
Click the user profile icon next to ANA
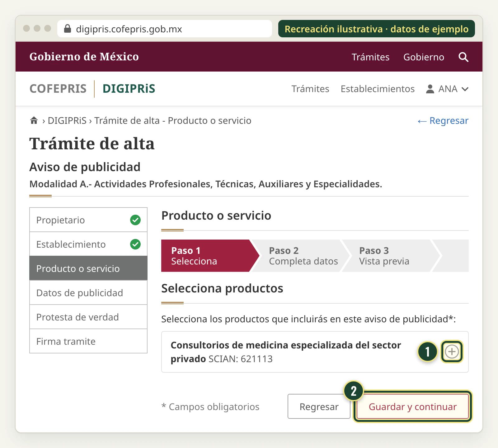(430, 89)
